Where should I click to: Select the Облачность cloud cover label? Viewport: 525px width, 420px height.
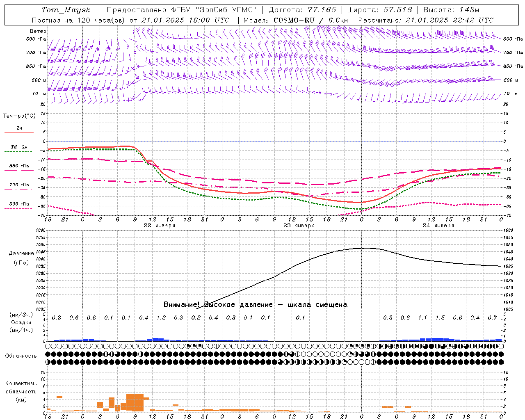click(x=21, y=356)
